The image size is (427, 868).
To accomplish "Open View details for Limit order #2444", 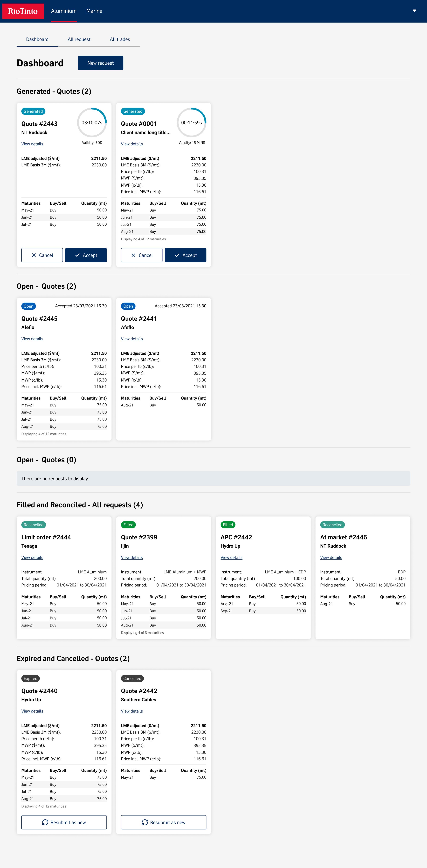I will coord(32,558).
